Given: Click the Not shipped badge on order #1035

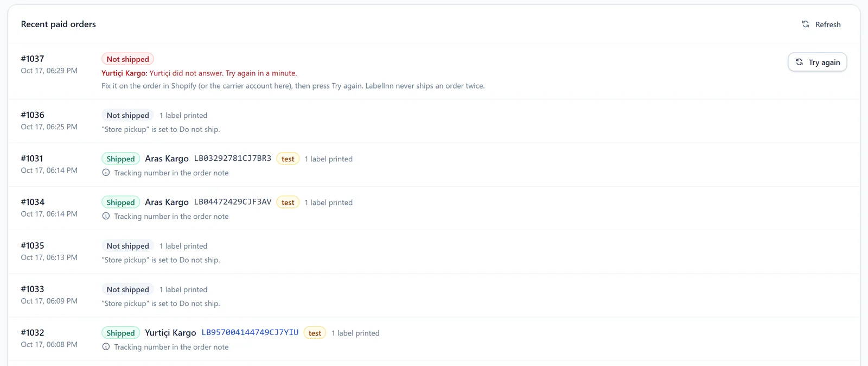Looking at the screenshot, I should [x=127, y=246].
